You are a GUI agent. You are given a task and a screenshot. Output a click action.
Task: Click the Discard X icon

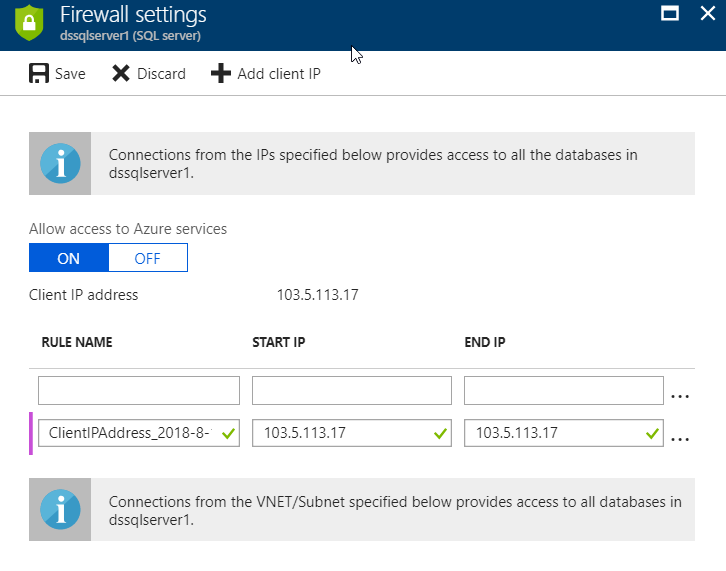(x=121, y=73)
